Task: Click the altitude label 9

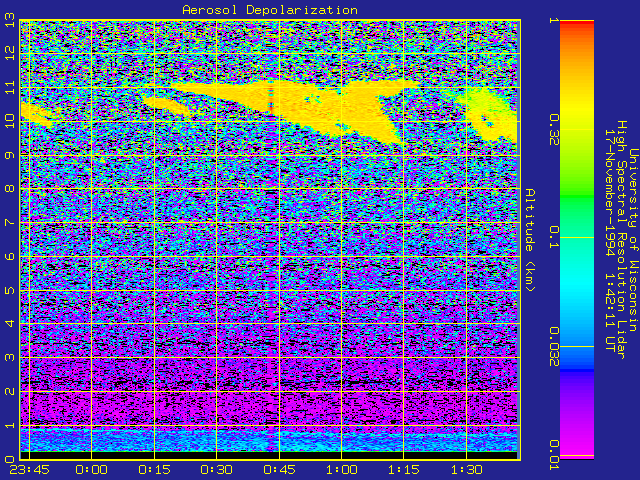Action: tap(10, 155)
